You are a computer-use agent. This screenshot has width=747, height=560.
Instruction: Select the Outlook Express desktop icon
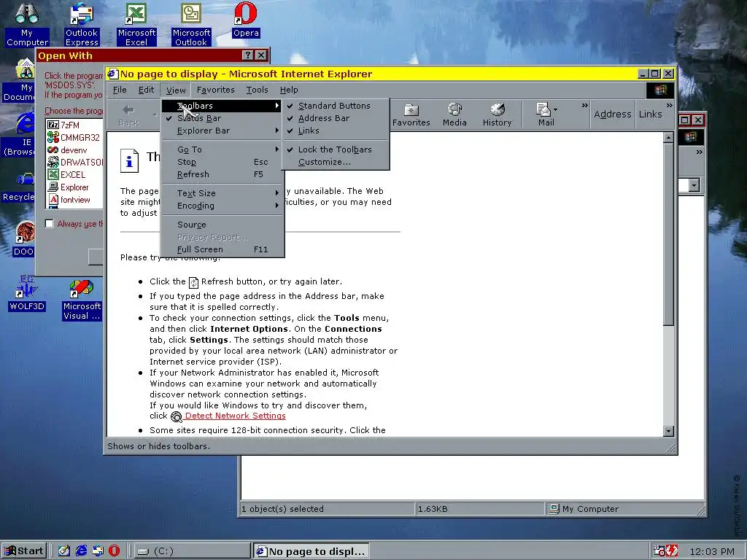pyautogui.click(x=82, y=24)
